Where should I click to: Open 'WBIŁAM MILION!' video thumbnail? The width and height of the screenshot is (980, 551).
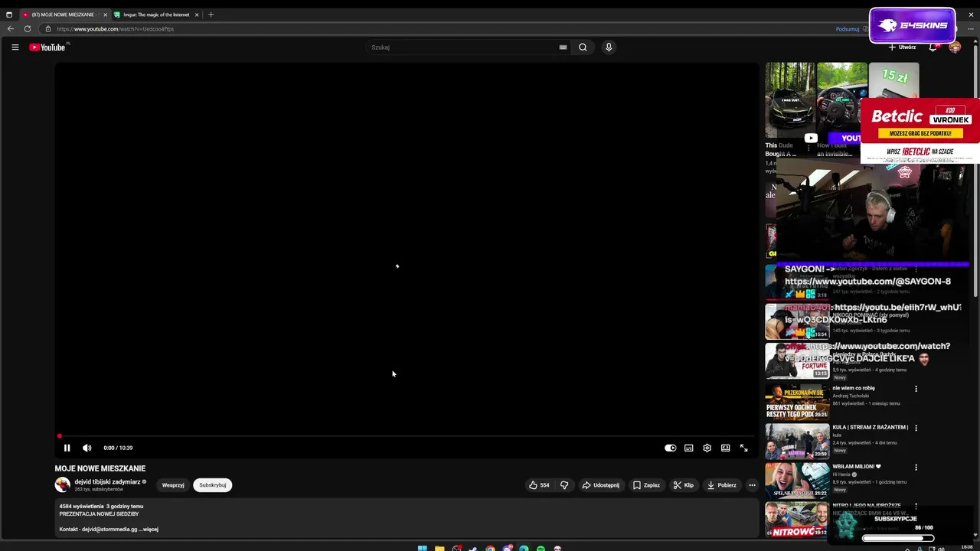click(797, 481)
